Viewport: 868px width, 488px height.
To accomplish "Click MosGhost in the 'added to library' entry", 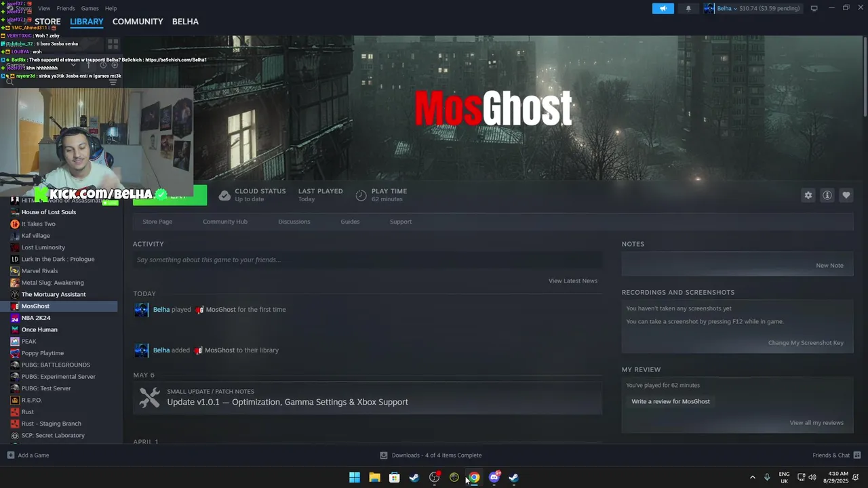I will pyautogui.click(x=219, y=350).
